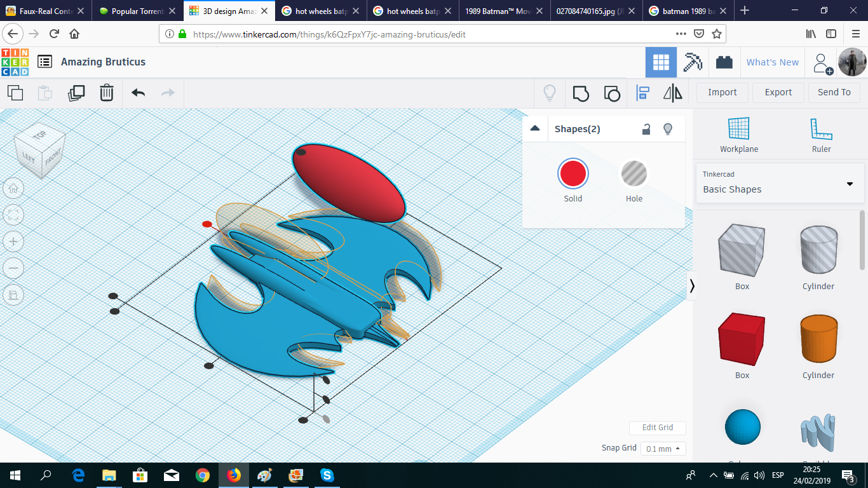Open the Basic Shapes category dropdown
Image resolution: width=868 pixels, height=488 pixels.
tap(780, 183)
